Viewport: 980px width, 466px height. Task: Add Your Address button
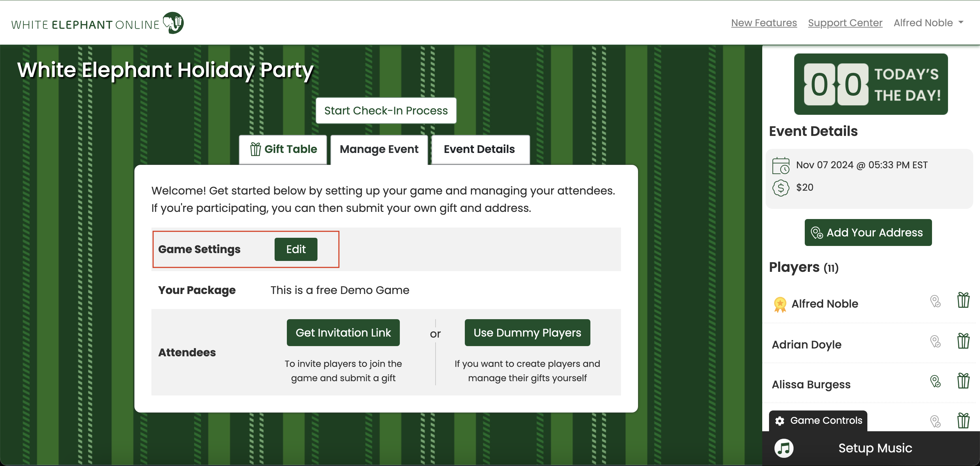tap(868, 233)
